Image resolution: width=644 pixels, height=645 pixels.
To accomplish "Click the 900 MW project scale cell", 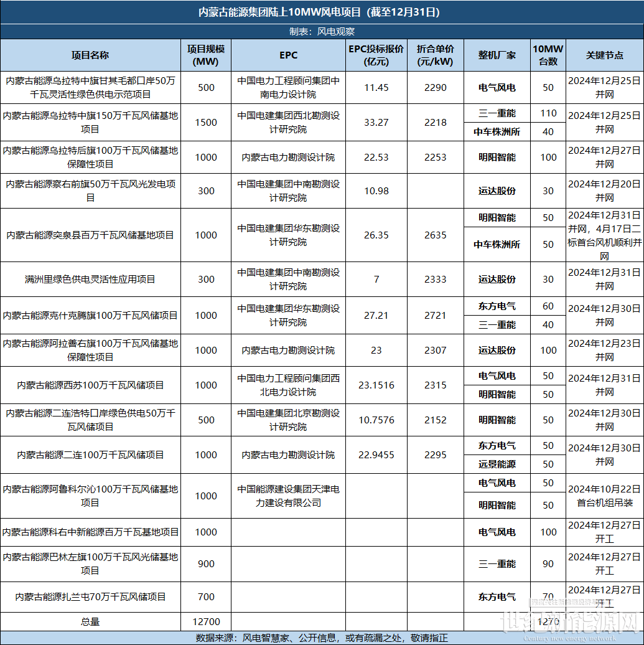I will 205,563.
